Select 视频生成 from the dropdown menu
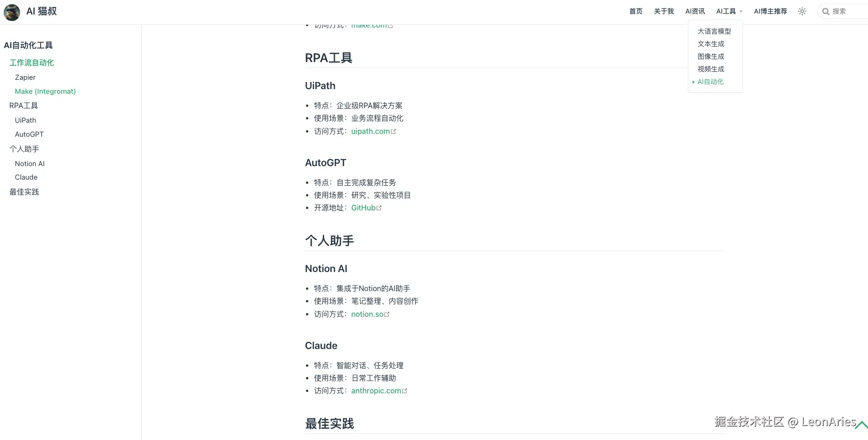 pyautogui.click(x=711, y=69)
